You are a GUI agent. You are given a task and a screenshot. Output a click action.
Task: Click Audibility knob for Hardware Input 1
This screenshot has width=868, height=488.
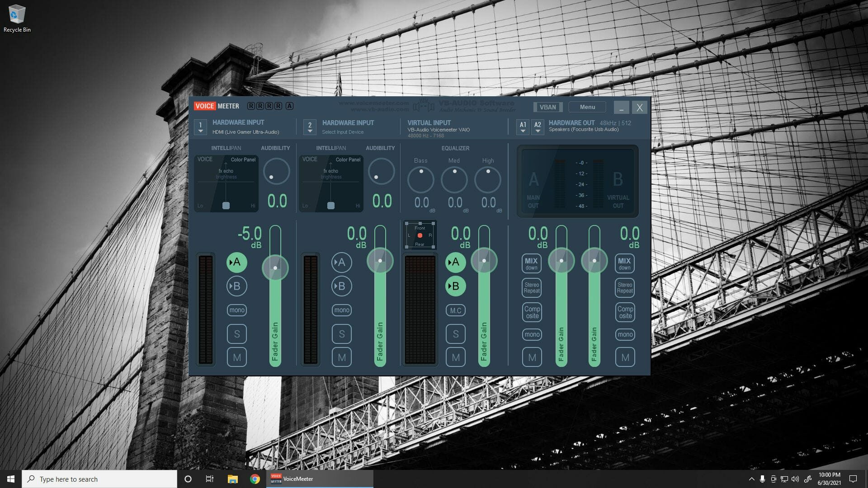click(276, 171)
